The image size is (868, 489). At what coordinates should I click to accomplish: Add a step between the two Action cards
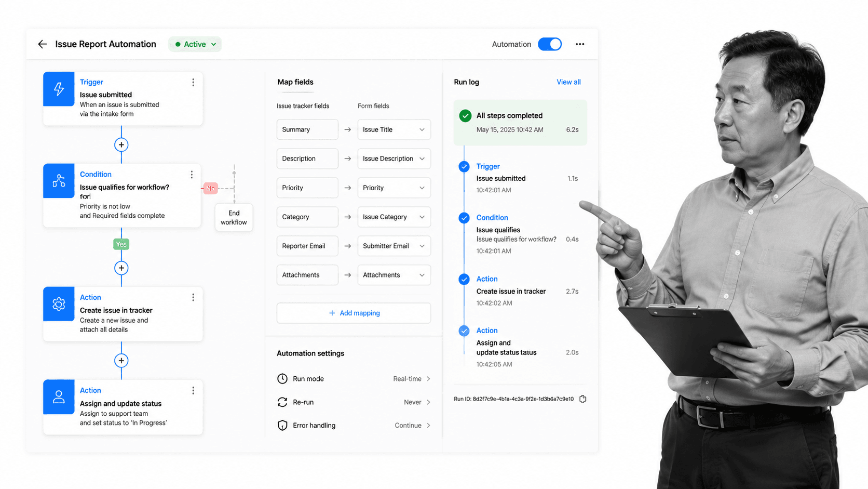pyautogui.click(x=121, y=361)
